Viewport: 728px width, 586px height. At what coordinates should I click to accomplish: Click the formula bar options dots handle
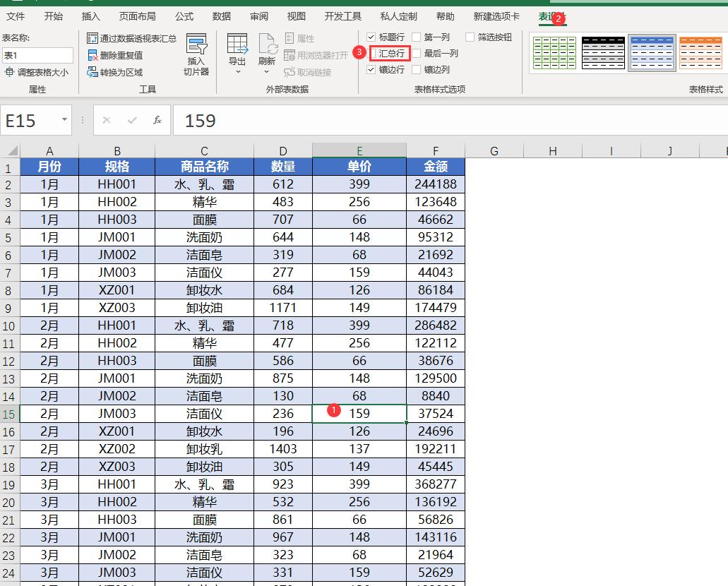tap(83, 120)
